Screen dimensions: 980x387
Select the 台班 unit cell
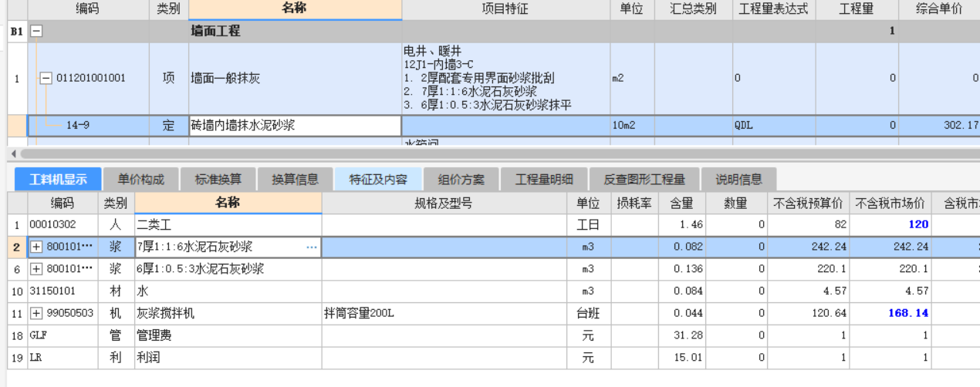pyautogui.click(x=587, y=313)
